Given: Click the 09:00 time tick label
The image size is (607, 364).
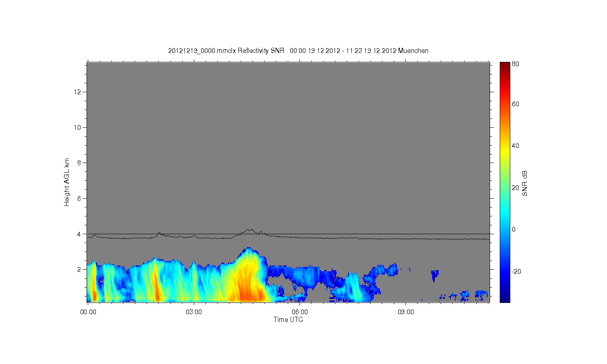Looking at the screenshot, I should [x=406, y=312].
